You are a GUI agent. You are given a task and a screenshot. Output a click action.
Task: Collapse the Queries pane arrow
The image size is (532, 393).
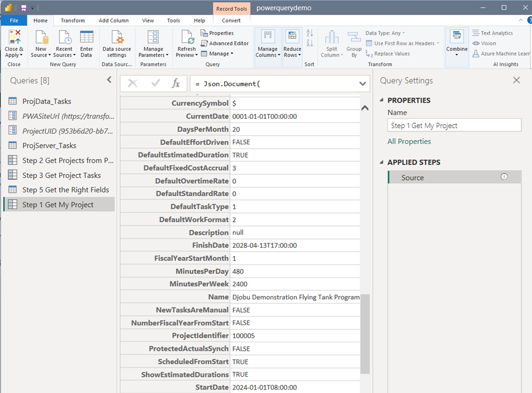(109, 80)
